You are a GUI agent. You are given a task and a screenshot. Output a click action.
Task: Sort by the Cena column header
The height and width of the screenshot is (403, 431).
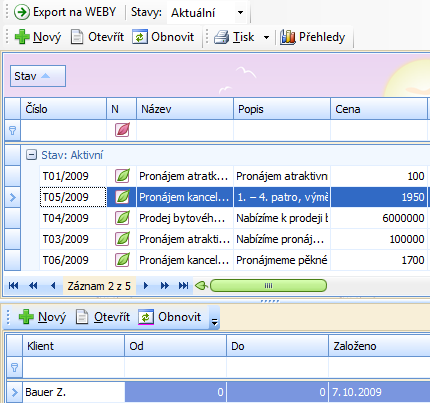(379, 109)
